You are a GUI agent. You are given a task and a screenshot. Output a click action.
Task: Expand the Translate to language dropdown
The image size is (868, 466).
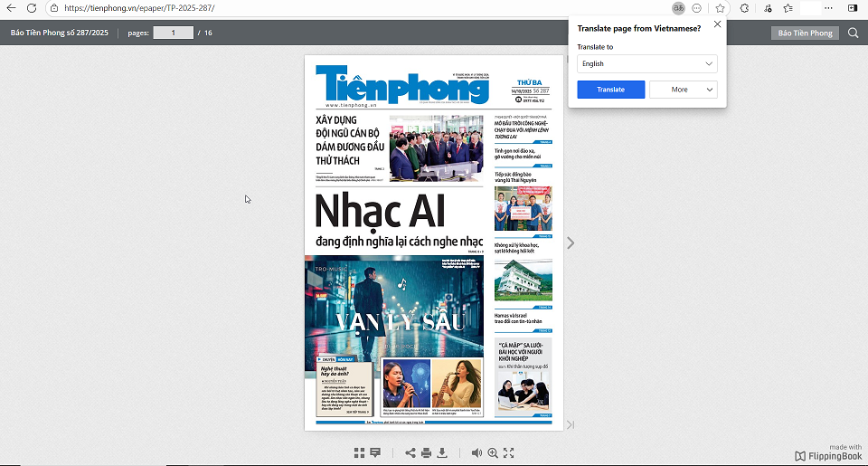click(647, 63)
